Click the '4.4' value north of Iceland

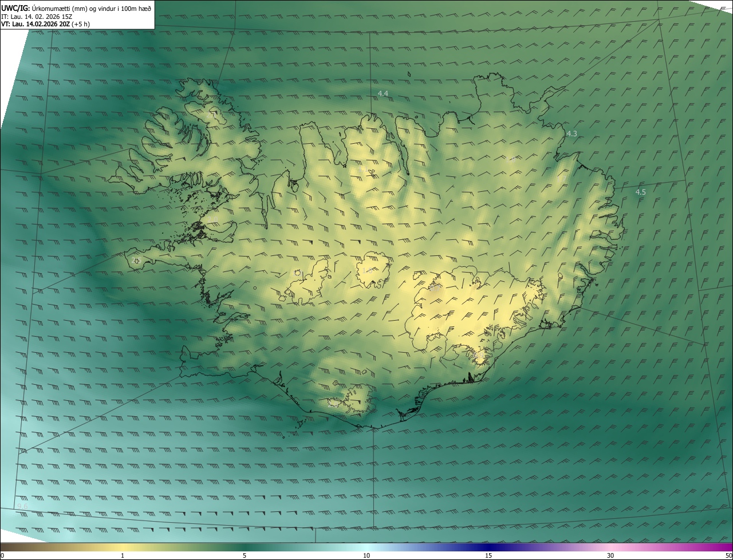[x=383, y=93]
